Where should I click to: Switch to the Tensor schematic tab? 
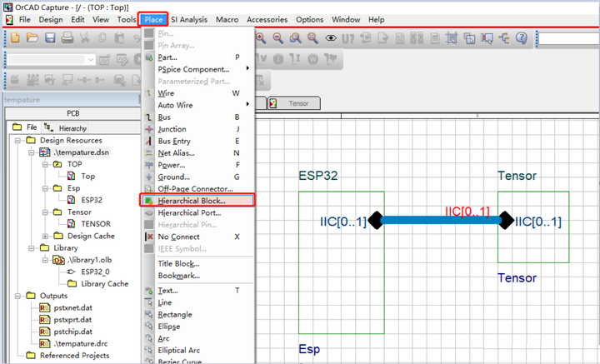coord(294,103)
